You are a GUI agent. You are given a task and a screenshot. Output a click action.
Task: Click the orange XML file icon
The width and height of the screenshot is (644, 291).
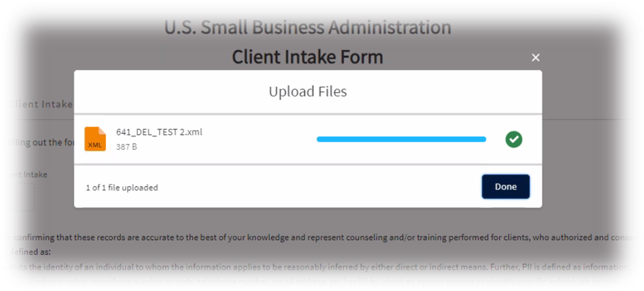pyautogui.click(x=95, y=139)
